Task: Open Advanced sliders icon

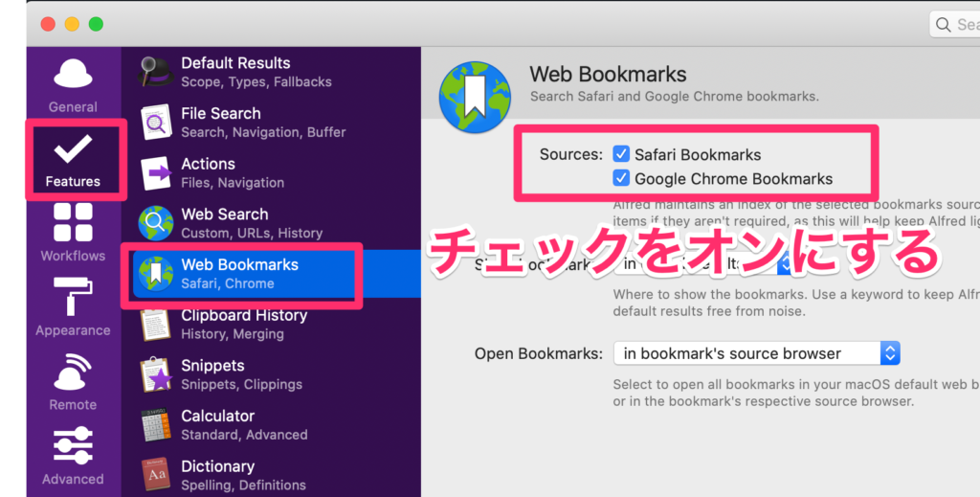Action: (x=73, y=446)
